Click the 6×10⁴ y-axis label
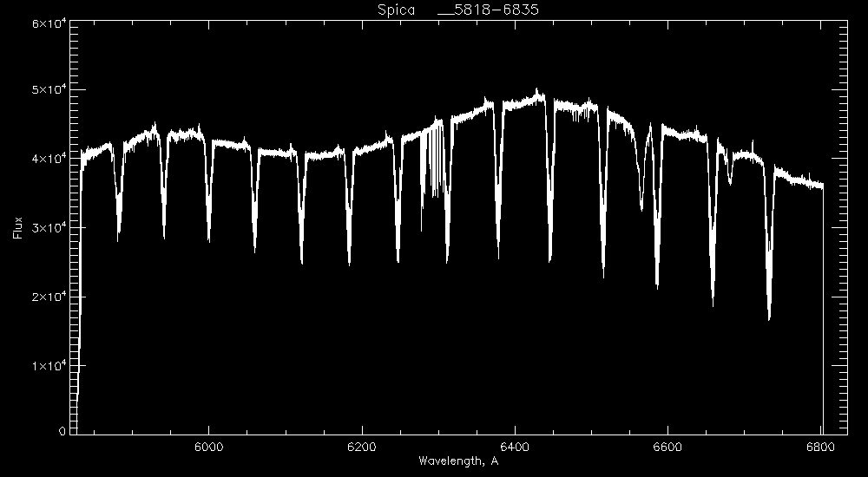The width and height of the screenshot is (868, 477). click(x=49, y=23)
